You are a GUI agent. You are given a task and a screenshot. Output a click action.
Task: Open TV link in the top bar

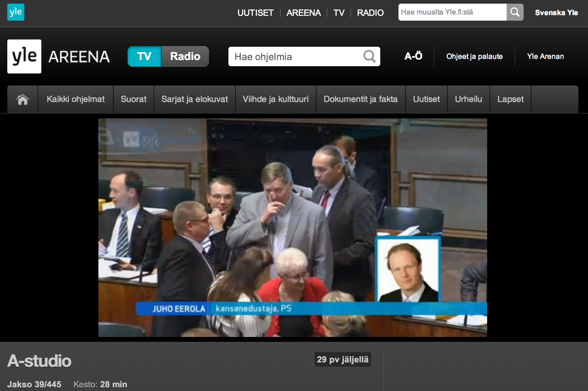point(339,13)
